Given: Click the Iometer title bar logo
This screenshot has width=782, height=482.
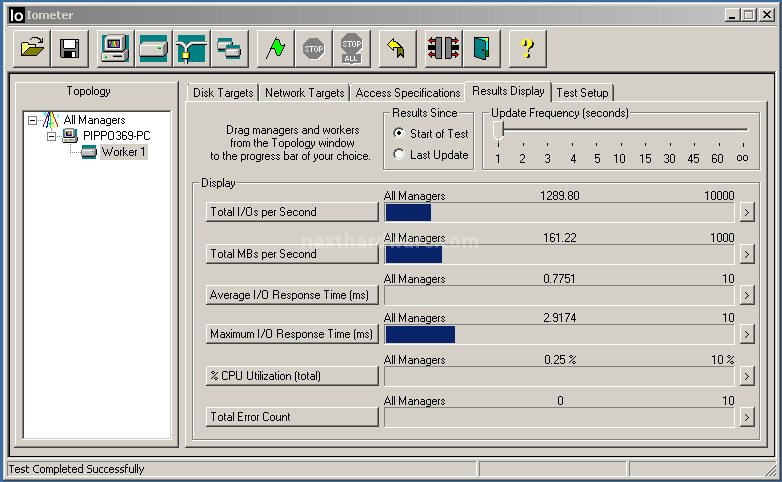Looking at the screenshot, I should pos(16,15).
